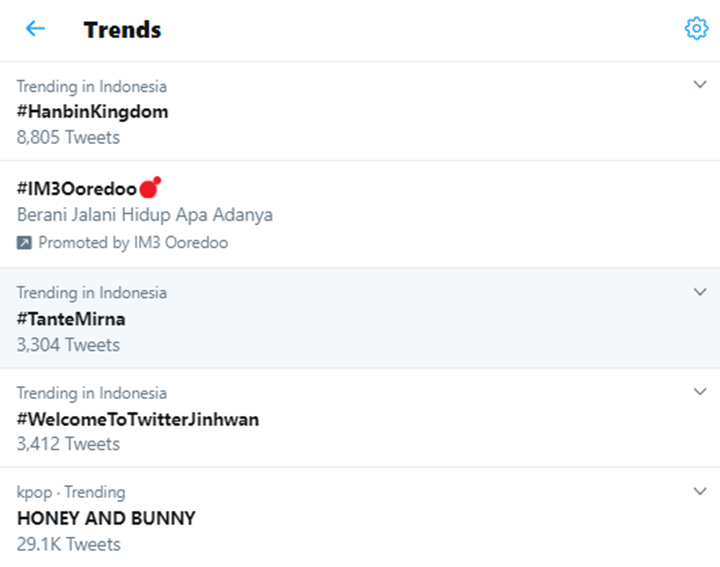Image resolution: width=720 pixels, height=567 pixels.
Task: Select the HONEY AND BUNNY trend
Action: (106, 518)
